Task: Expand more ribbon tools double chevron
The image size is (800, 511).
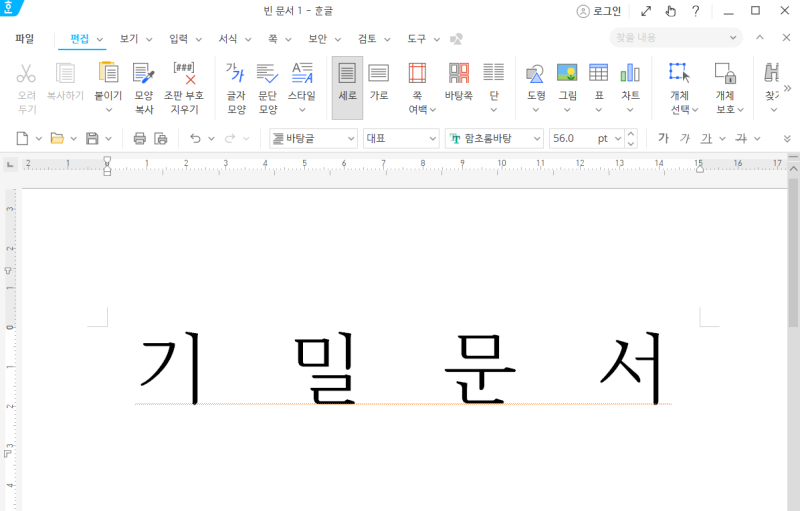Action: [x=787, y=88]
